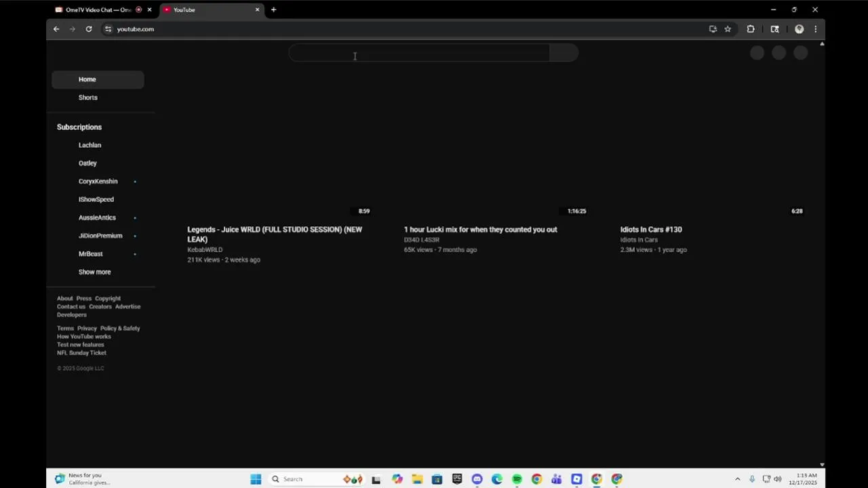Open a new browser tab
This screenshot has height=488, width=868.
tap(273, 9)
